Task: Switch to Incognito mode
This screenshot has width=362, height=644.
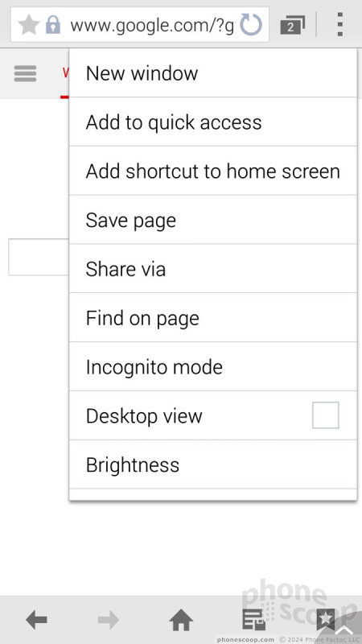Action: pos(213,366)
